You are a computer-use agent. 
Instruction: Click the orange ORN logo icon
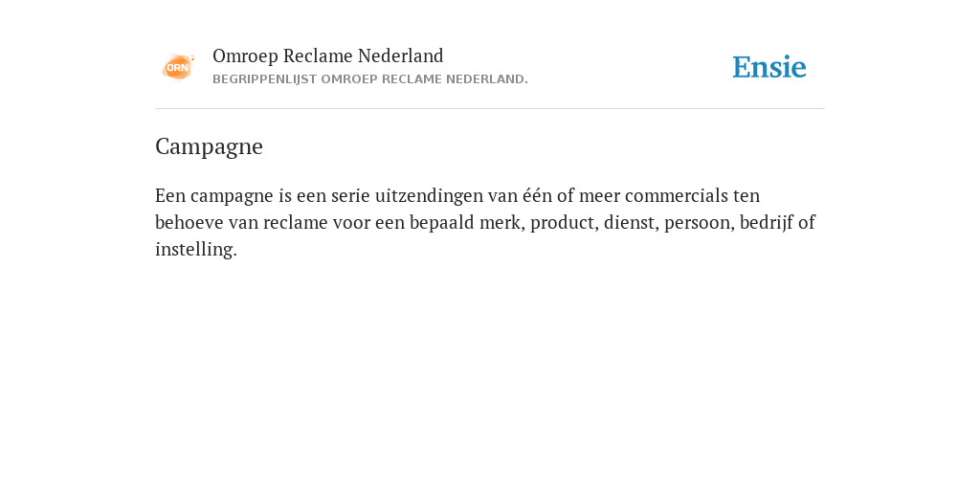tap(178, 67)
